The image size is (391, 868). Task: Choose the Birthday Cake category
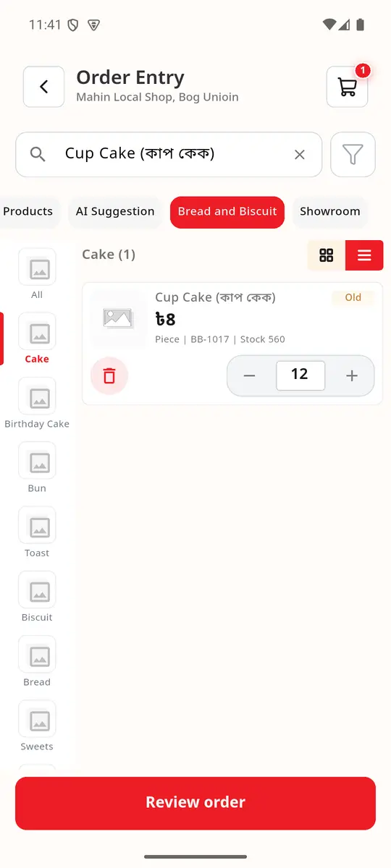[x=37, y=404]
